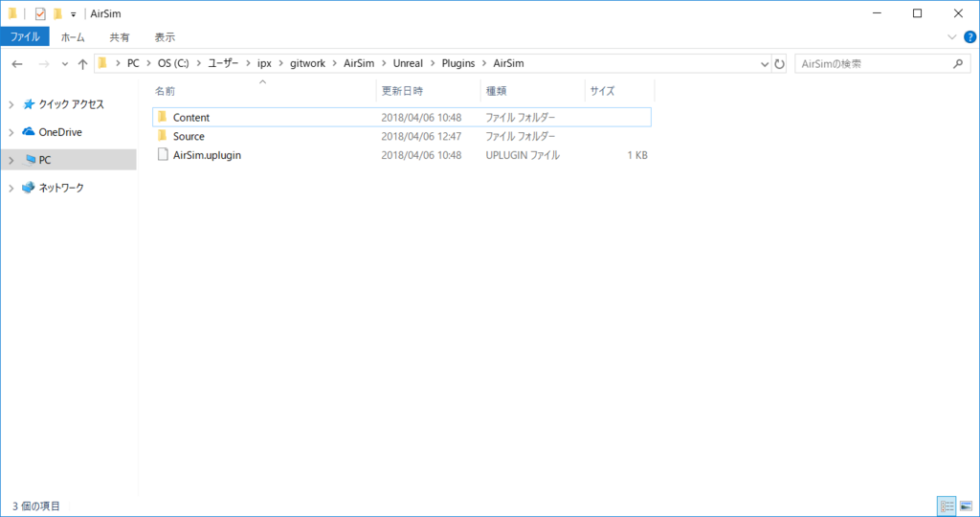
Task: Navigate to PC in the address path
Action: pyautogui.click(x=133, y=63)
